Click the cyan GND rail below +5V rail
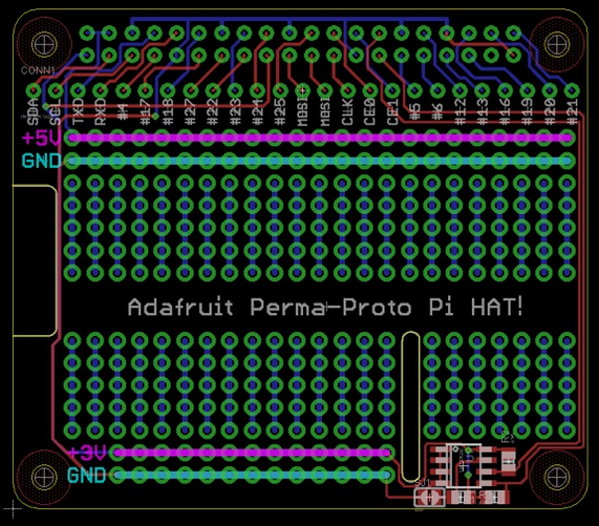The image size is (599, 526). (320, 161)
